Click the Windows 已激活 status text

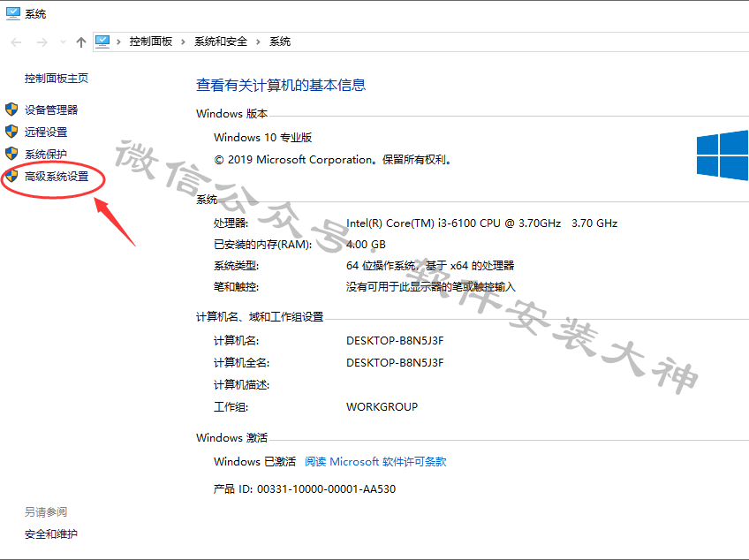coord(254,462)
